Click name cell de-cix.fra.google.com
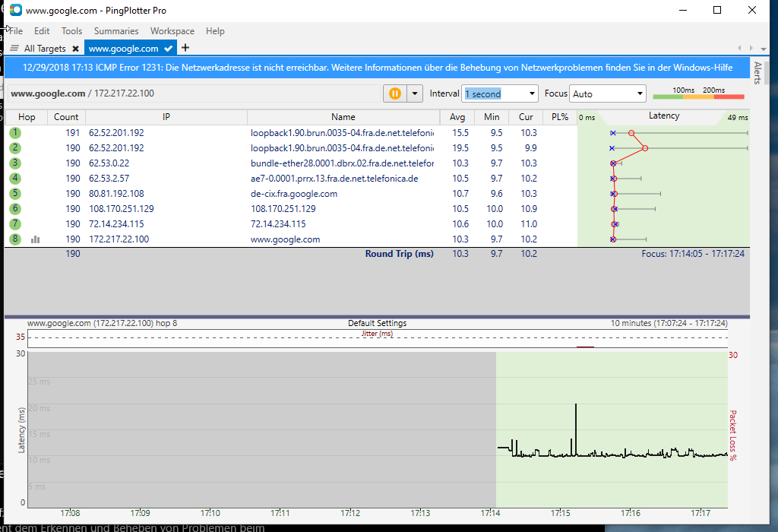The width and height of the screenshot is (778, 532). [x=294, y=194]
